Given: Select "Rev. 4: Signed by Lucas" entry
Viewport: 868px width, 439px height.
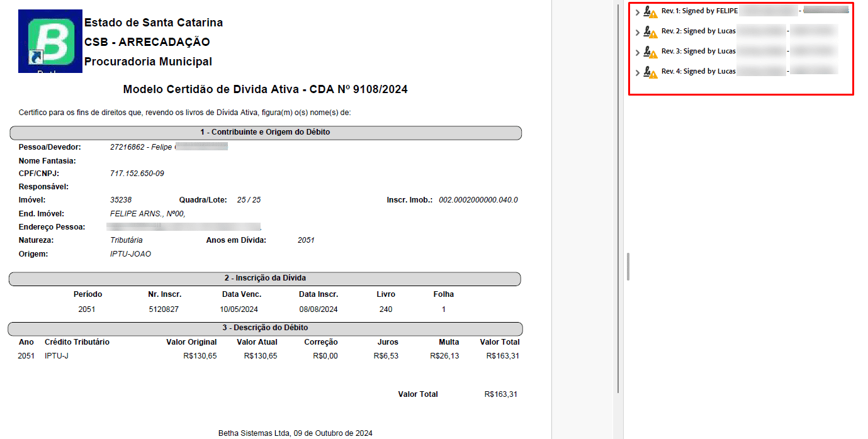Looking at the screenshot, I should [x=698, y=72].
